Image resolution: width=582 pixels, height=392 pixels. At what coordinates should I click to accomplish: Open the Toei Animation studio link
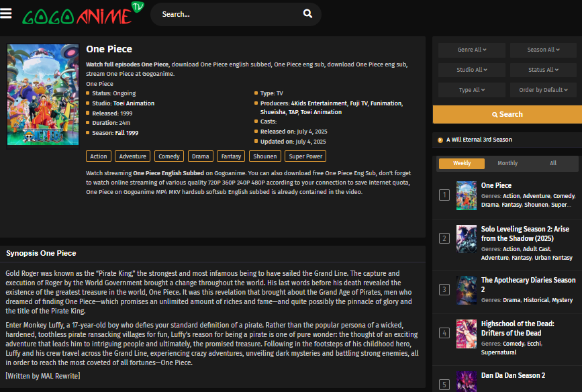coord(134,103)
